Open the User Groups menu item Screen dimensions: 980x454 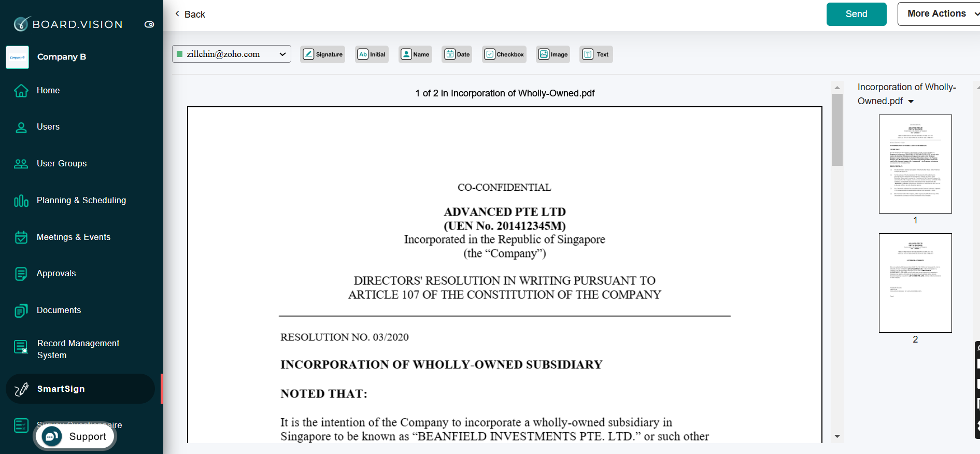(x=62, y=163)
